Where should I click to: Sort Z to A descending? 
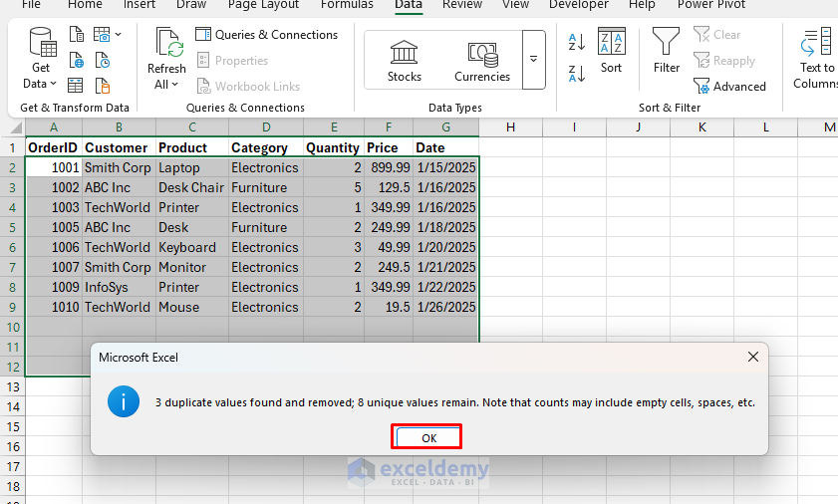click(577, 74)
